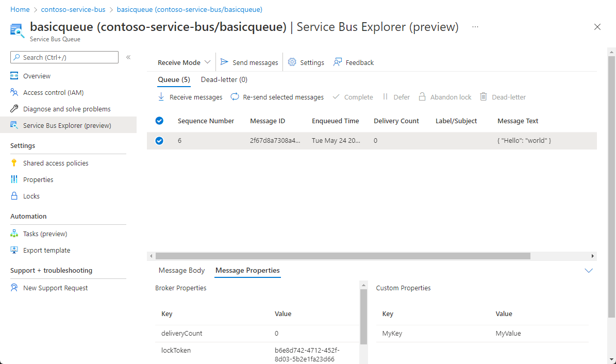Image resolution: width=616 pixels, height=364 pixels.
Task: Click the Defer pause icon
Action: pyautogui.click(x=386, y=97)
